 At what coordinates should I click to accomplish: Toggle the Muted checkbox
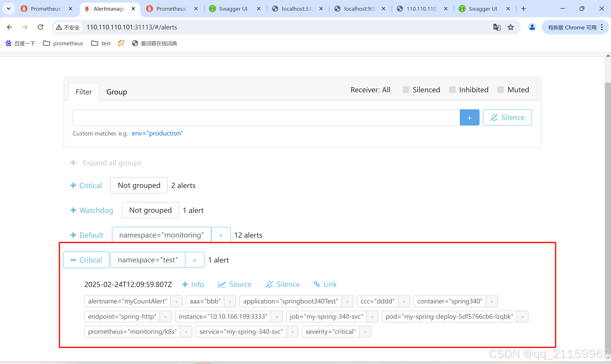(x=500, y=90)
